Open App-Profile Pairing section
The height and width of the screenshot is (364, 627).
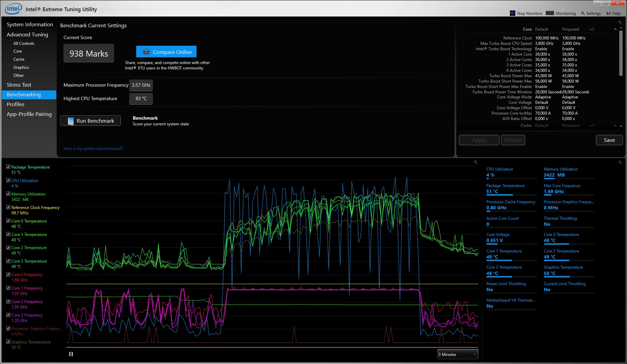click(29, 114)
